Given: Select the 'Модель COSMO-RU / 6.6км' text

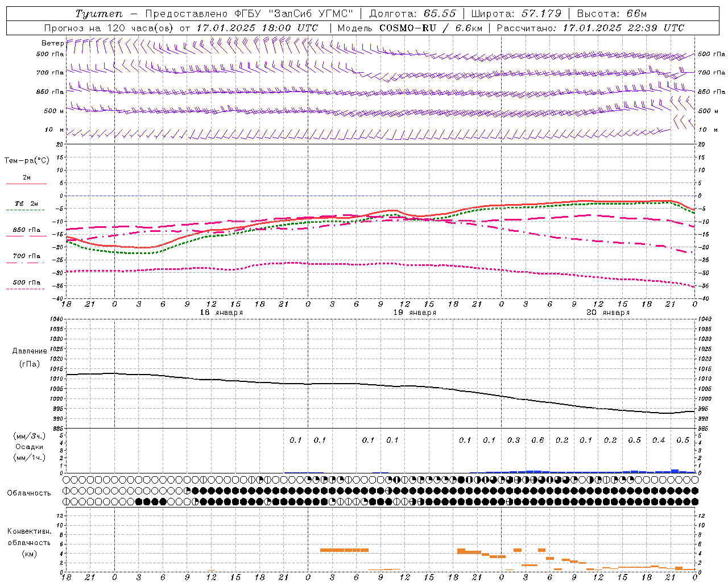Looking at the screenshot, I should [x=410, y=28].
